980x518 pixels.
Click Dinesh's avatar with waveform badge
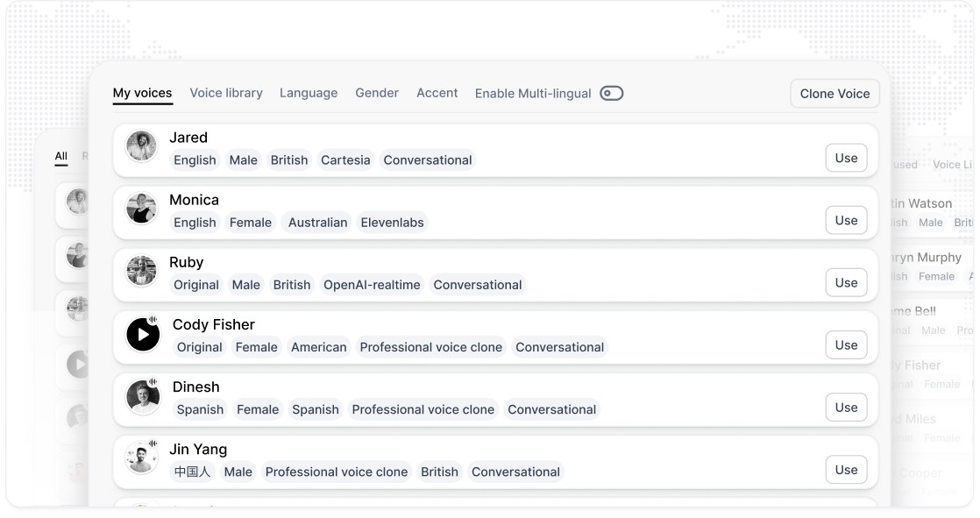click(143, 396)
